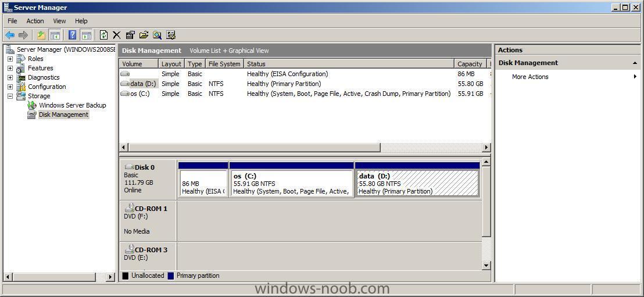The image size is (644, 297).
Task: Click graphical view scrollbar down arrow
Action: coord(486,266)
